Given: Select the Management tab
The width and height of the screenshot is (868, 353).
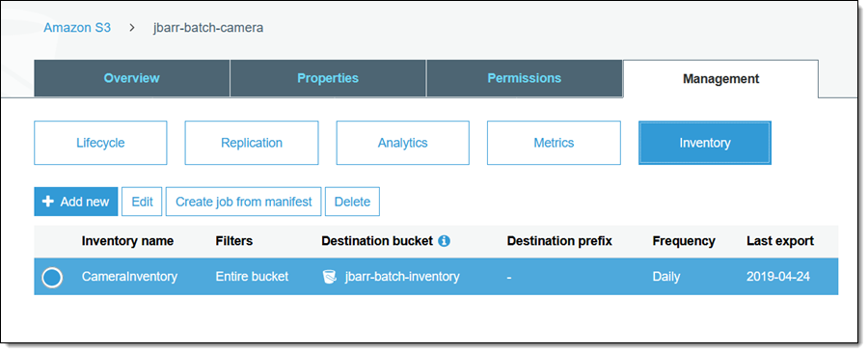Looking at the screenshot, I should [x=720, y=78].
